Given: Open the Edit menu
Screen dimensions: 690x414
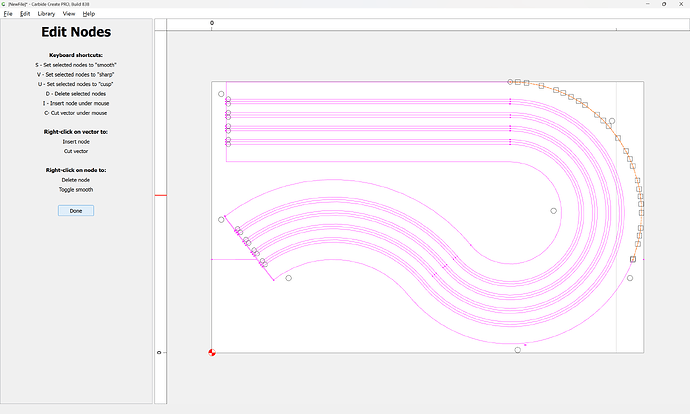Looking at the screenshot, I should tap(25, 14).
